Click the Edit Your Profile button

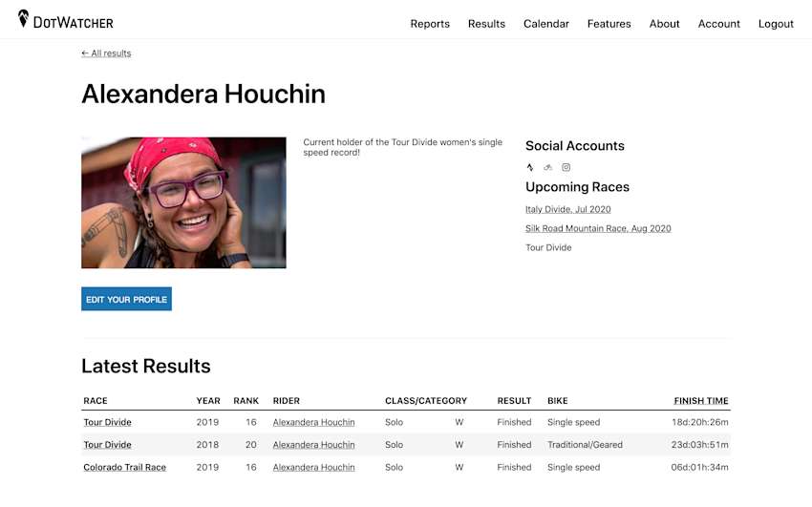(x=126, y=299)
